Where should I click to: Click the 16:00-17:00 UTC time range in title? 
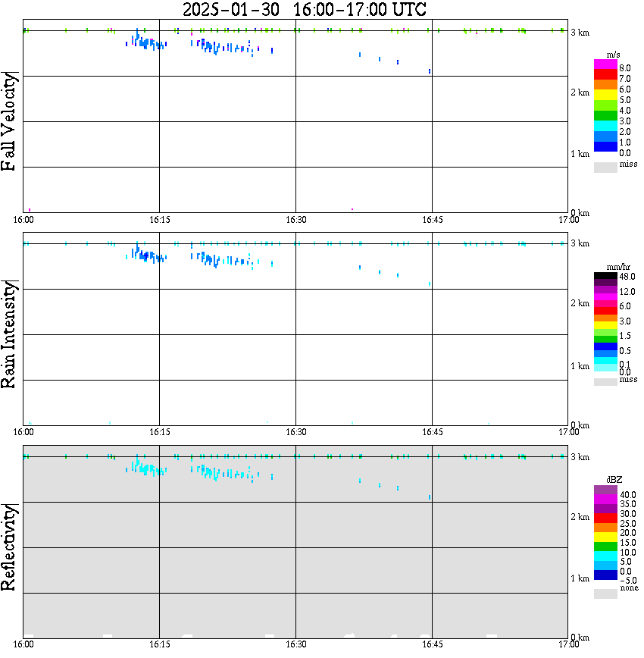click(360, 9)
